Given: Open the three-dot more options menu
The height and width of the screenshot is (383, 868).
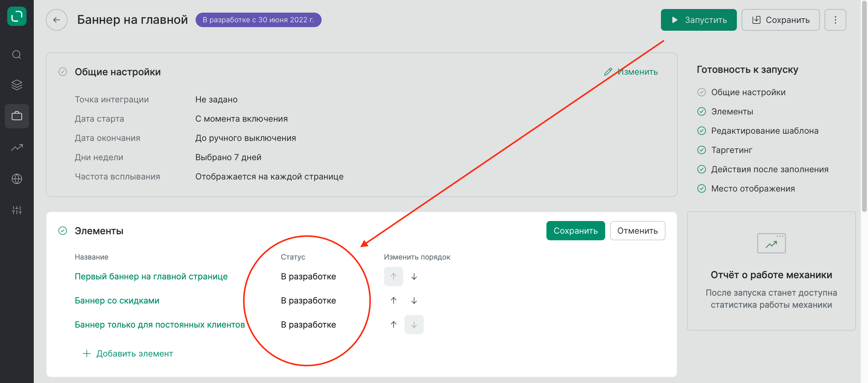Looking at the screenshot, I should (835, 20).
